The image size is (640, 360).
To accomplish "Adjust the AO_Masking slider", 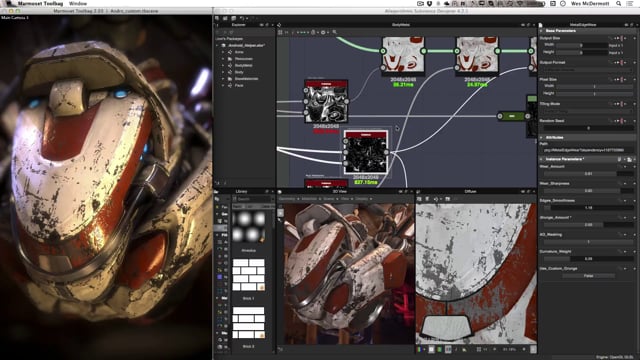I will tap(588, 242).
